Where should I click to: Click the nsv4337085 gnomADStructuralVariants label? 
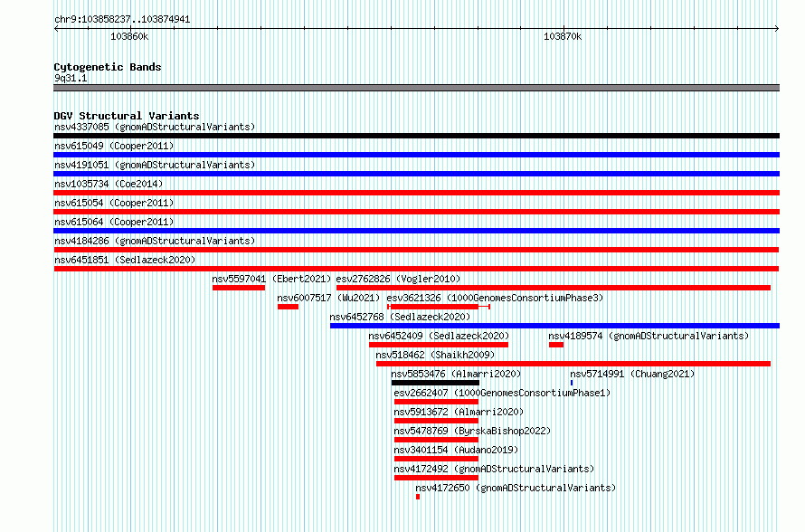coord(155,127)
